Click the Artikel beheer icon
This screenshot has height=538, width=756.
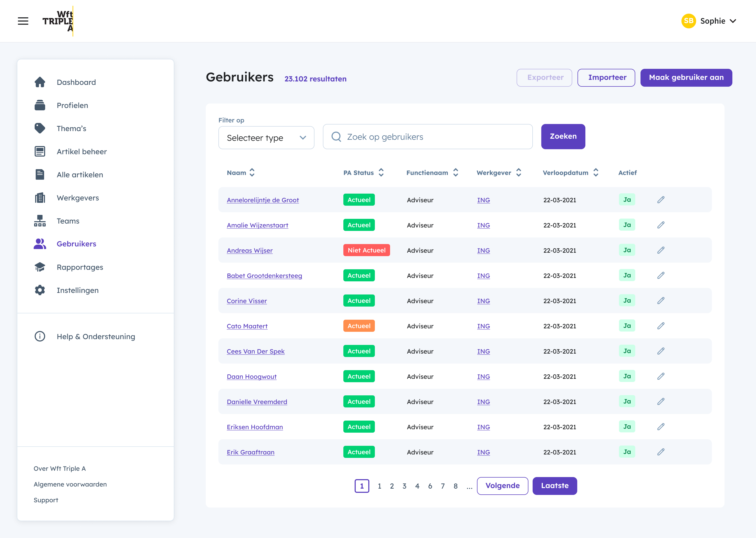tap(40, 151)
